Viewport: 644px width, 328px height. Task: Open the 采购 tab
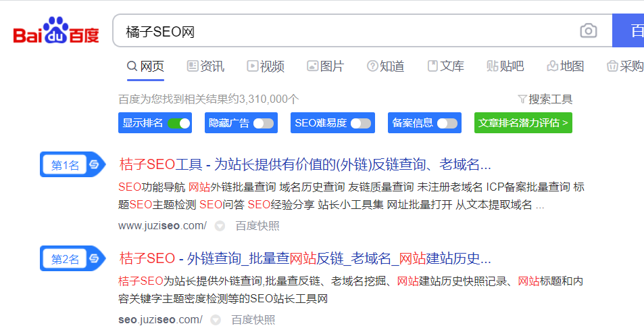625,66
